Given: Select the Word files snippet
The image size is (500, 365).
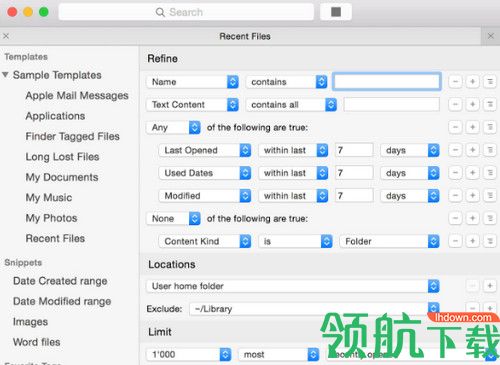Looking at the screenshot, I should pyautogui.click(x=37, y=342).
